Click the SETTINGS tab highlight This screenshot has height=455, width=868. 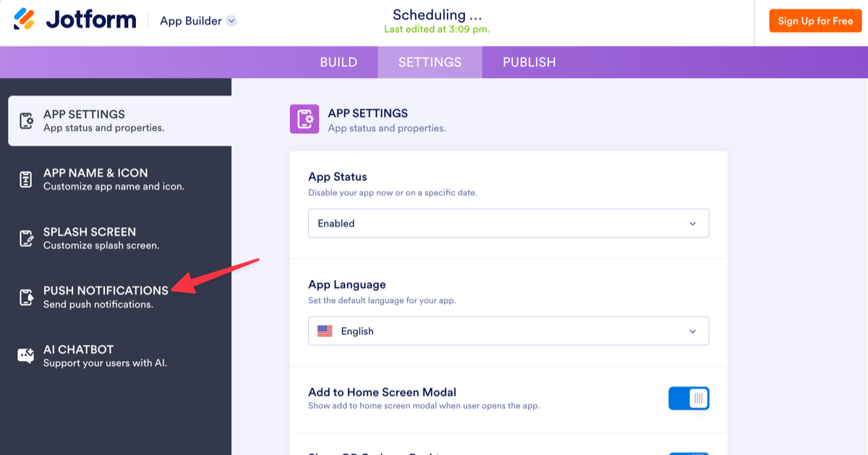tap(429, 62)
